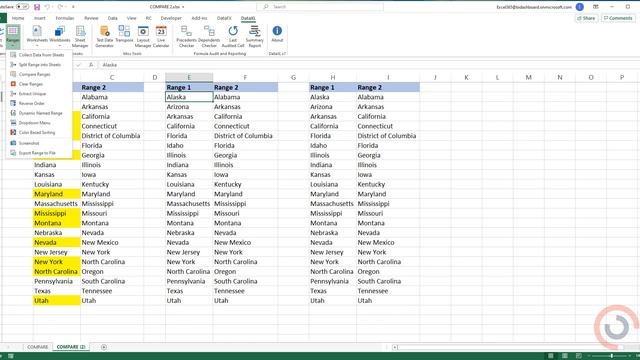The height and width of the screenshot is (360, 640).
Task: Switch to Normal view in status bar
Action: coord(551,356)
